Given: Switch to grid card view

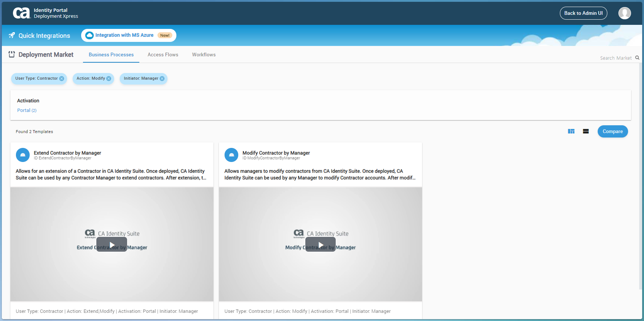Looking at the screenshot, I should click(x=571, y=131).
